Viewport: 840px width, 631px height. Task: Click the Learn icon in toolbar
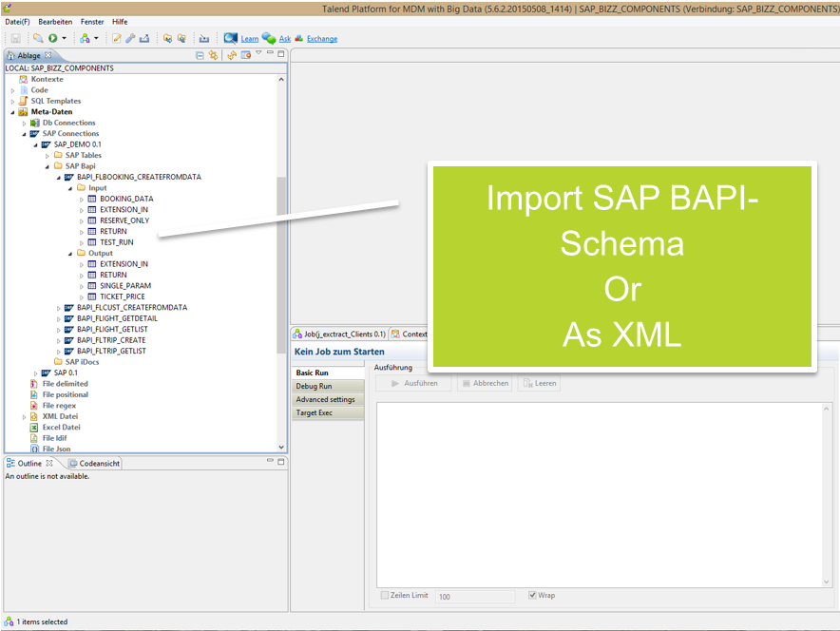pos(231,38)
